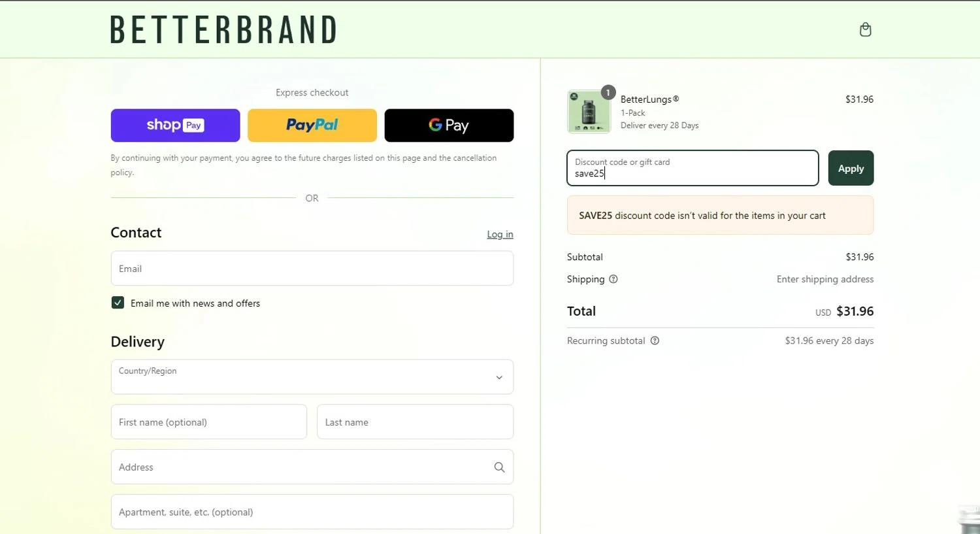Click the cancellation policy agreement text
The image size is (980, 534).
304,165
